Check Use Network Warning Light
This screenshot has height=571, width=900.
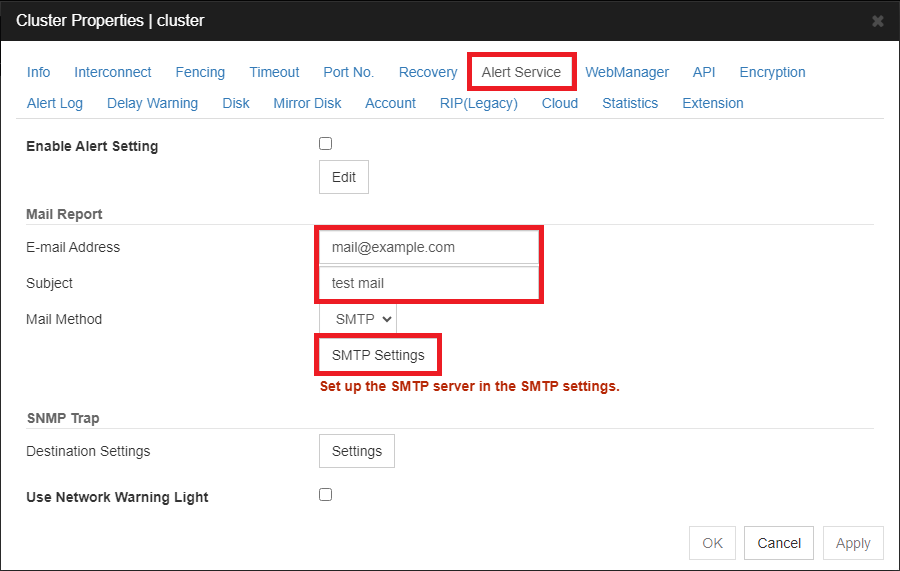(325, 495)
